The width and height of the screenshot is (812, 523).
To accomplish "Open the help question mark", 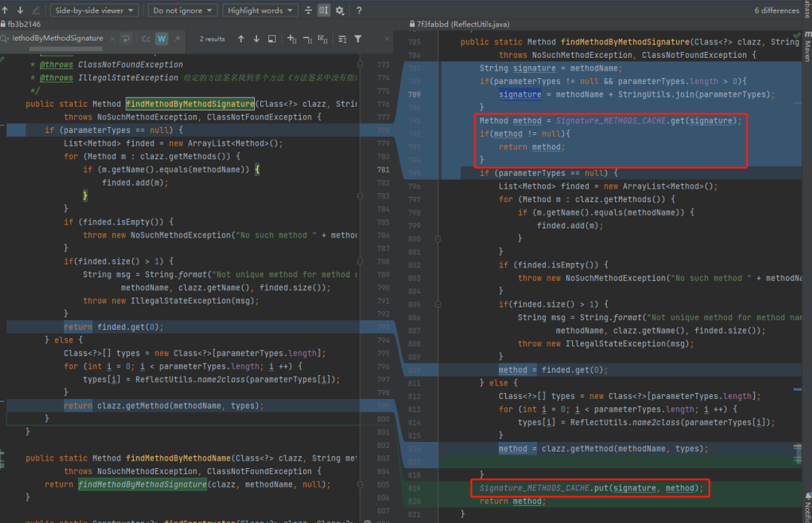I will (359, 11).
